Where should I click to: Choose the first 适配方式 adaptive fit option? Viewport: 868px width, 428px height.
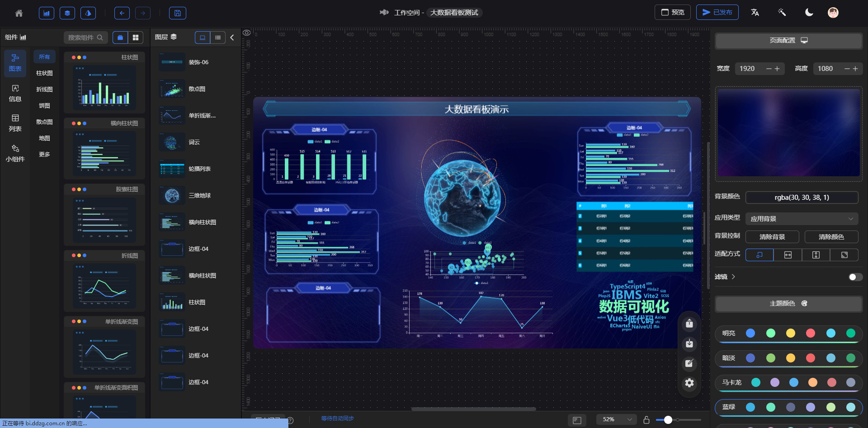point(759,255)
